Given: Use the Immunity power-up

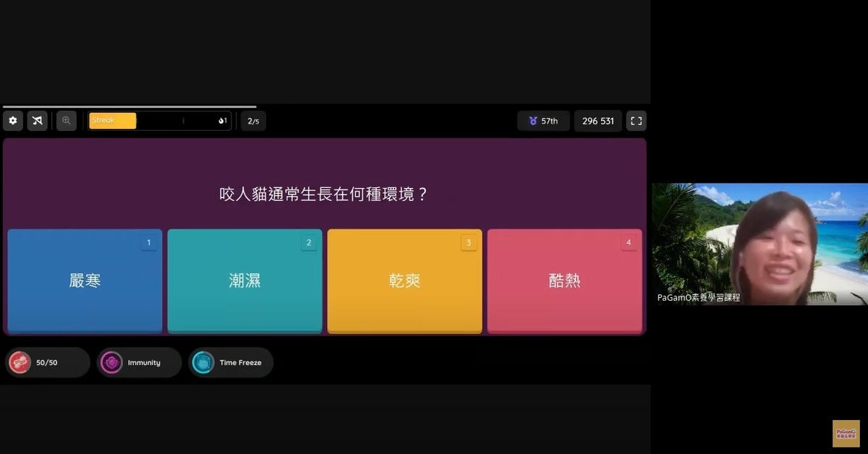Looking at the screenshot, I should [139, 362].
